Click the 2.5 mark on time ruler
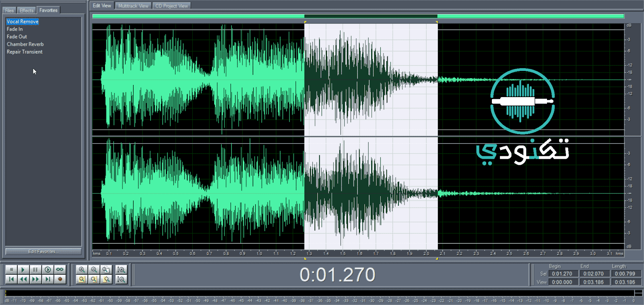Image resolution: width=644 pixels, height=305 pixels. click(510, 253)
